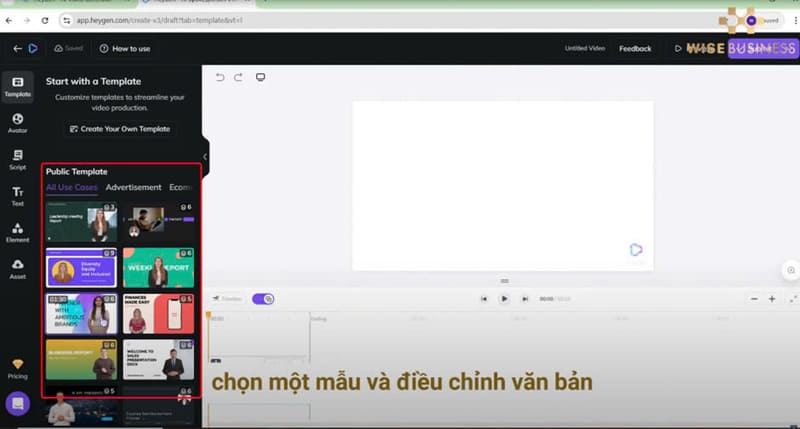Click the redo arrow above the canvas
800x429 pixels.
tap(239, 77)
